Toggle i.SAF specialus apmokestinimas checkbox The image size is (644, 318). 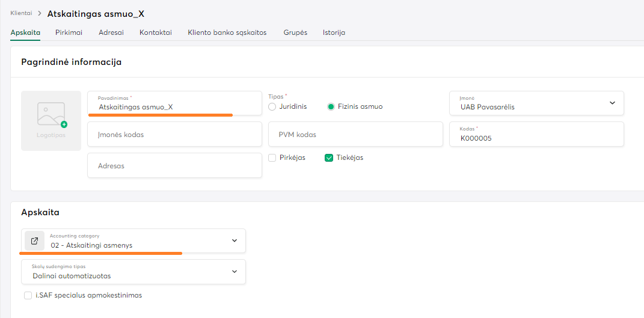coord(28,295)
